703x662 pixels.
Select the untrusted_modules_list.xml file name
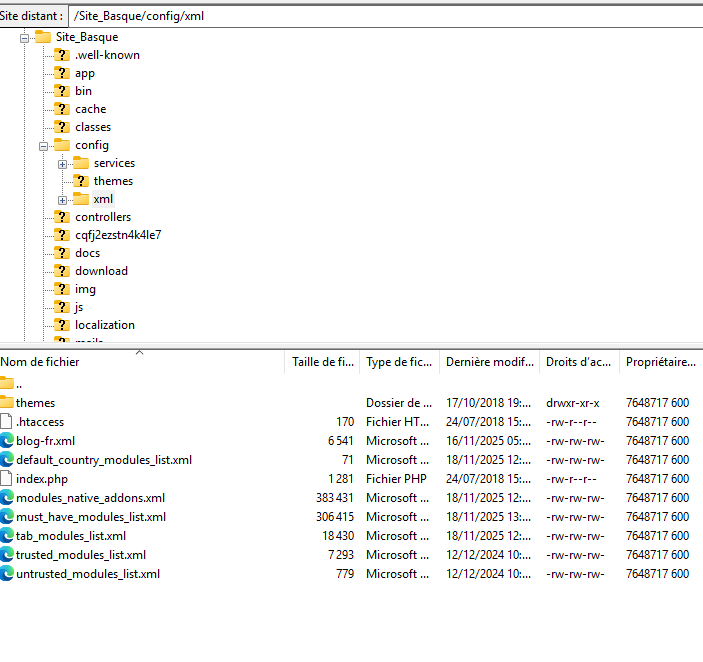[x=88, y=574]
